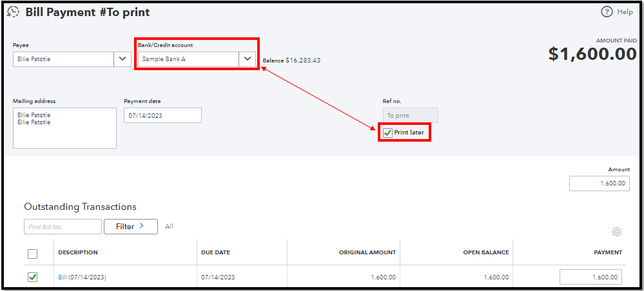Open the recent transactions clock icon
This screenshot has height=291, width=644.
tap(13, 12)
